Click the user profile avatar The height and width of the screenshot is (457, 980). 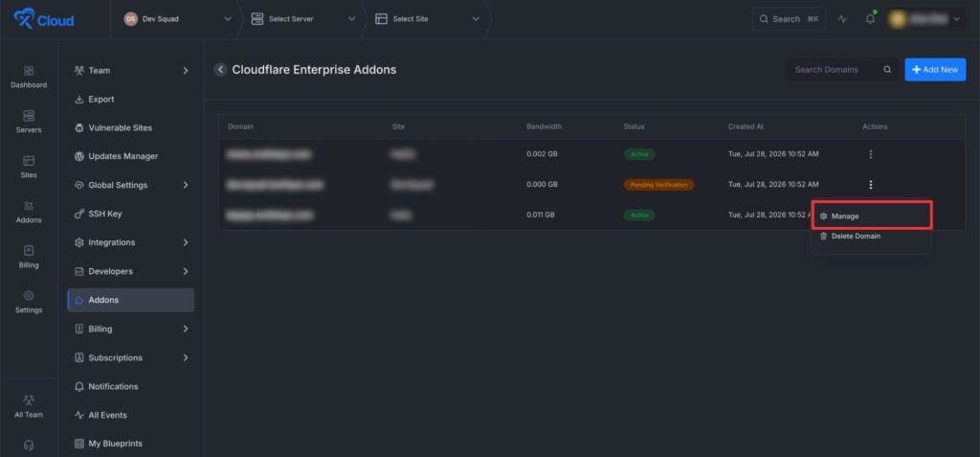click(898, 19)
